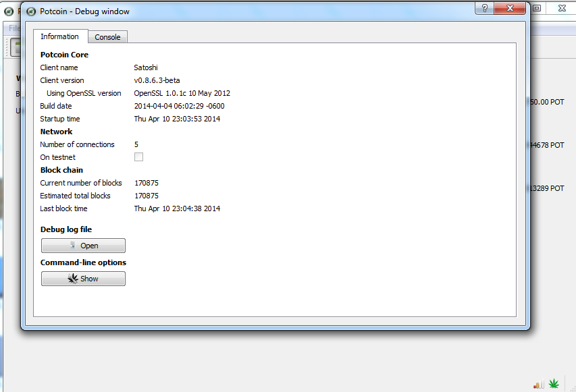Click the Potcoin - Debug window title text
Viewport: 576px width, 392px height.
[84, 11]
